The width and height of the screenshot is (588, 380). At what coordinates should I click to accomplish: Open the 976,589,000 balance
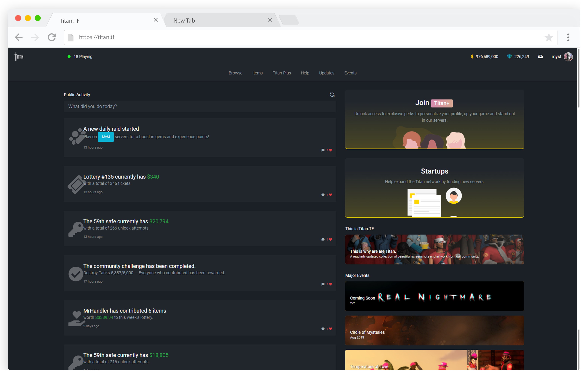tap(487, 57)
